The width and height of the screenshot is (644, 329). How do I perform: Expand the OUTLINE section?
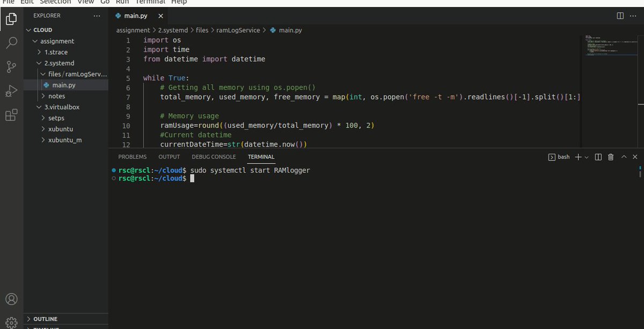pos(66,319)
